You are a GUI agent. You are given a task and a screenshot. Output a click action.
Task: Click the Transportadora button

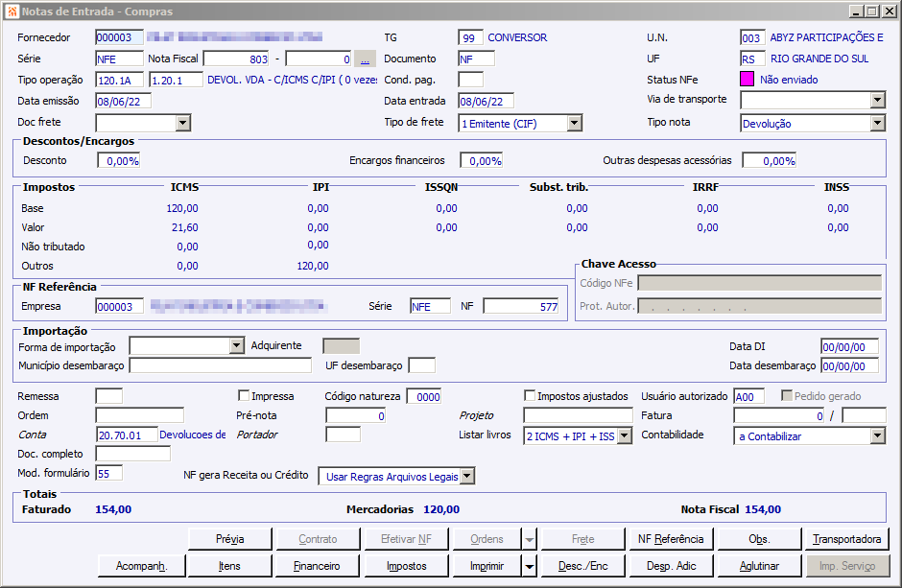pos(847,539)
